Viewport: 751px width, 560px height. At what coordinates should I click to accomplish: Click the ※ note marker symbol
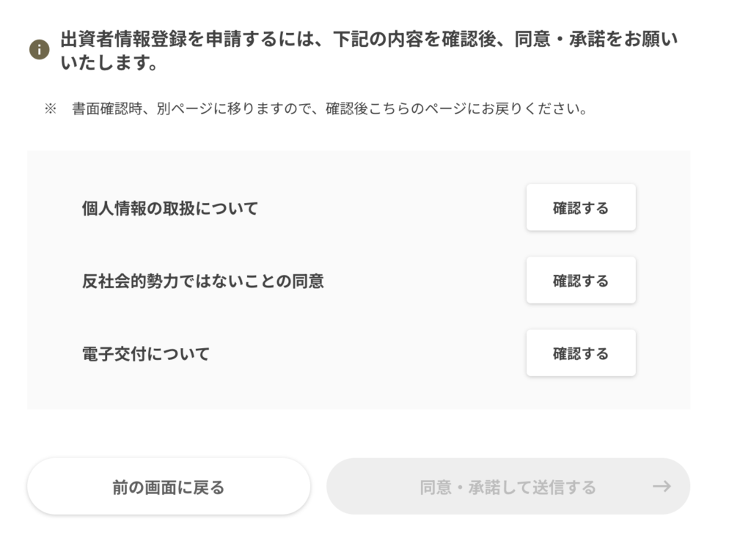(x=50, y=109)
